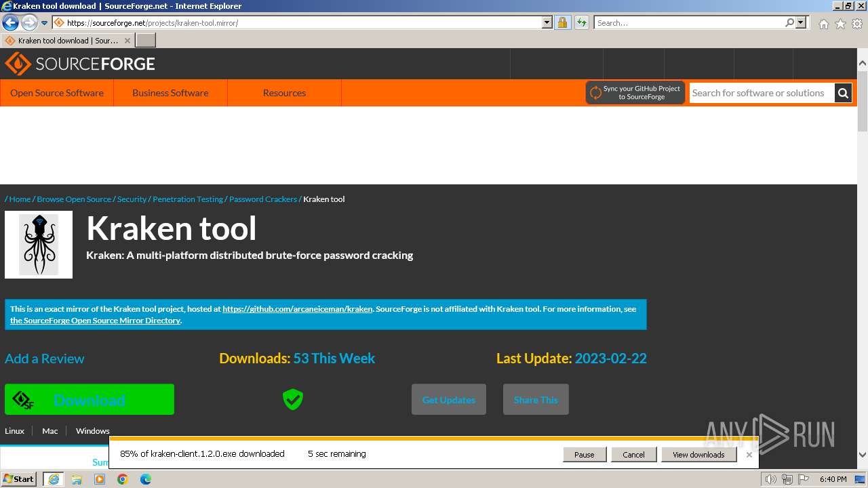Close the download notification bar
The width and height of the screenshot is (868, 488).
click(749, 455)
